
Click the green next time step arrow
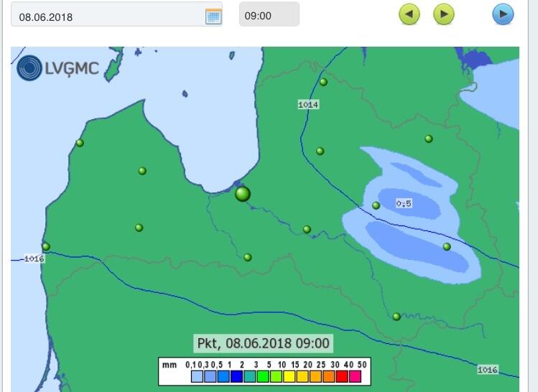coord(444,14)
